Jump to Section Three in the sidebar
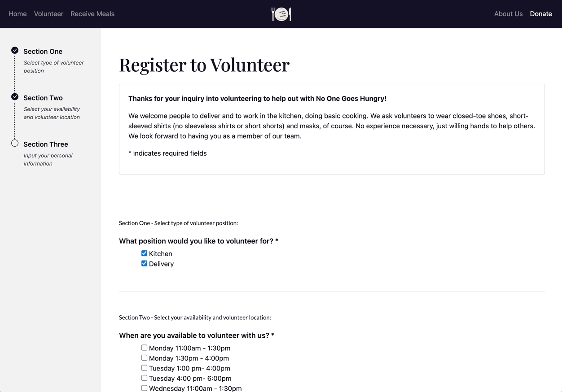 (46, 144)
